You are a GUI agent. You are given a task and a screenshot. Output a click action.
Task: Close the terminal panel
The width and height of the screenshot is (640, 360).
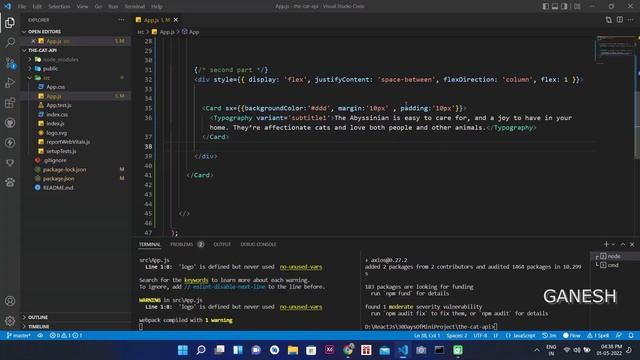(x=632, y=244)
